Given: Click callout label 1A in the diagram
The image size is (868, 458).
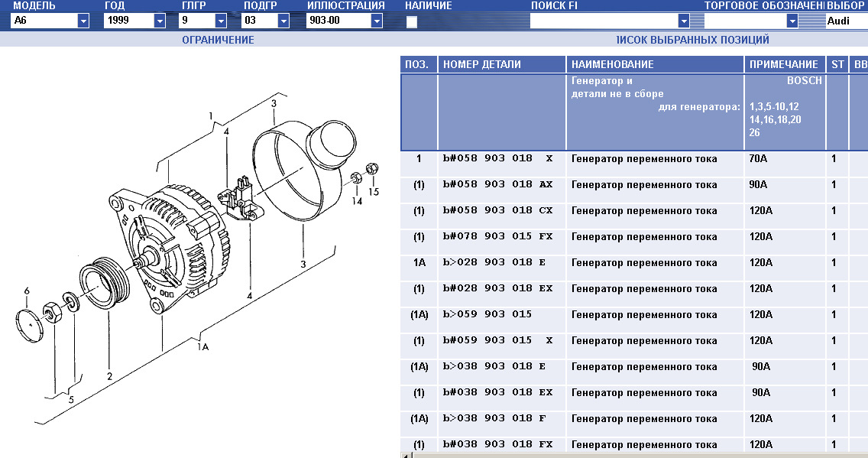Looking at the screenshot, I should click(202, 346).
